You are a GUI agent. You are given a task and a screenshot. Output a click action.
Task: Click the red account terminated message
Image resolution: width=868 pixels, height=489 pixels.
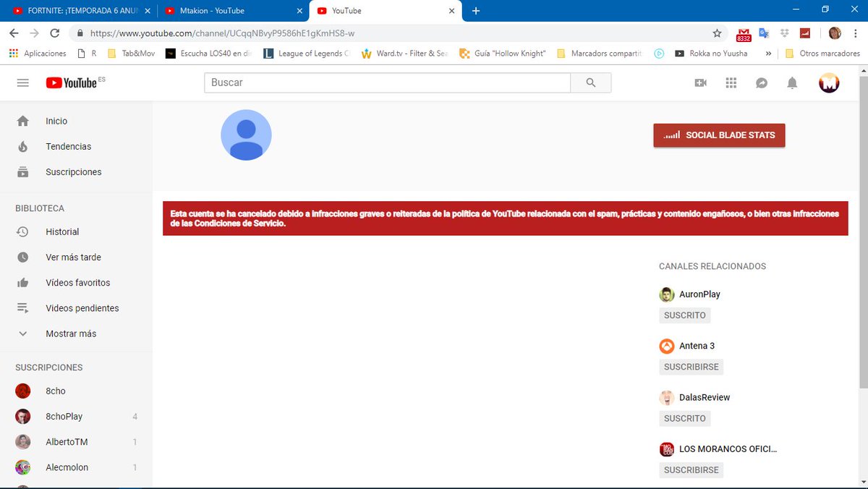[x=505, y=218]
